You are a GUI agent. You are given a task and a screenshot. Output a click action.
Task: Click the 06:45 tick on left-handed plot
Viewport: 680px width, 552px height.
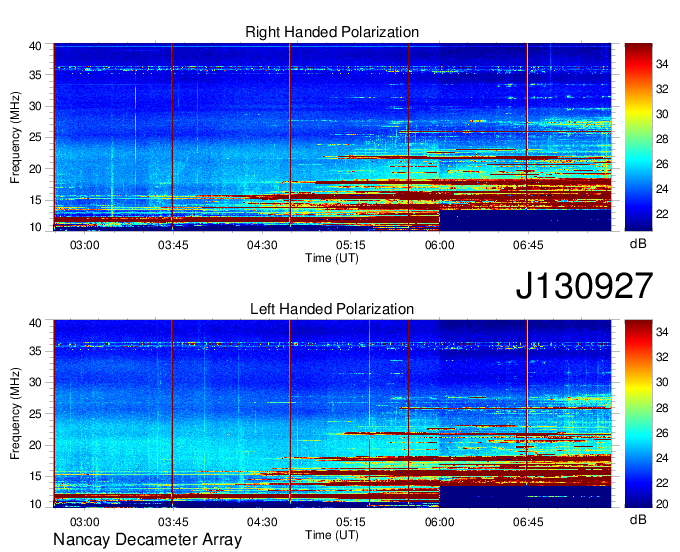(x=528, y=522)
